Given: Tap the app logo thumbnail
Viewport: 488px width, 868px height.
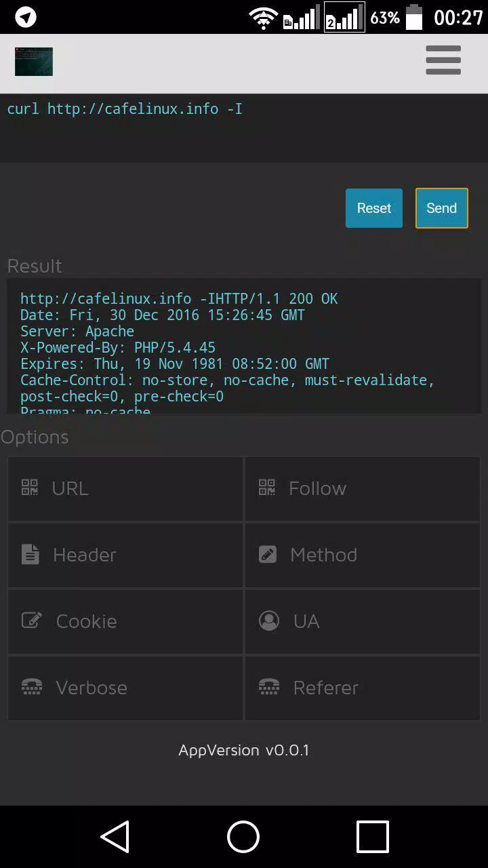Looking at the screenshot, I should coord(34,62).
